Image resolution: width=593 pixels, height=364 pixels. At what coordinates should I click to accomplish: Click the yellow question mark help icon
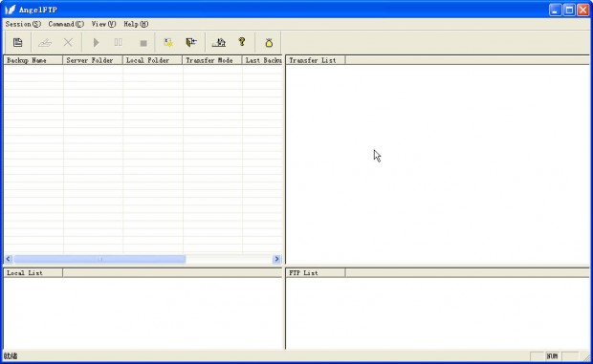point(242,41)
